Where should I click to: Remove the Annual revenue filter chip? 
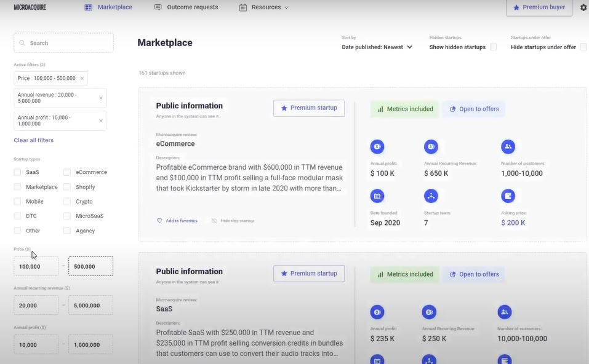click(101, 98)
